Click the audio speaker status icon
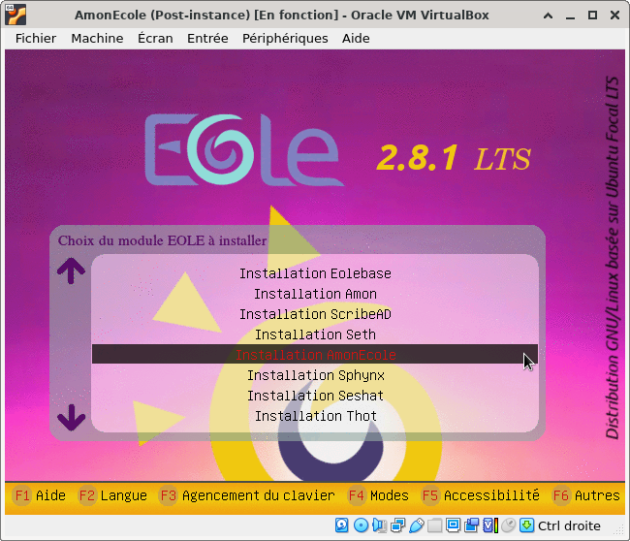Viewport: 630px width, 541px height. coord(380,525)
